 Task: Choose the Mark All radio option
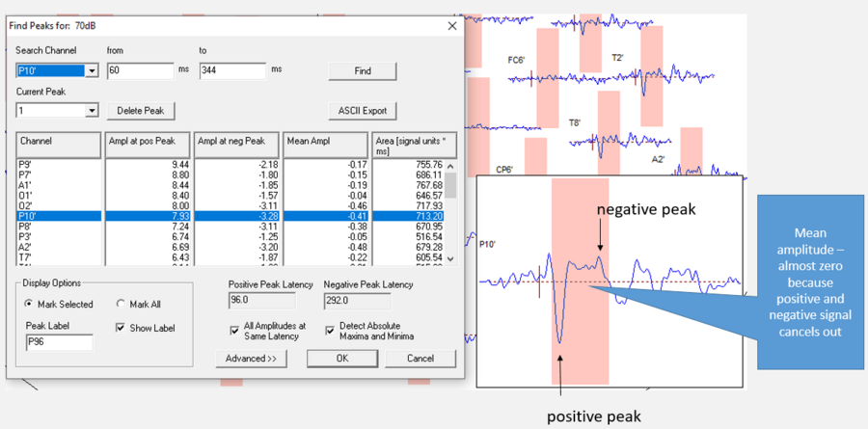coord(121,304)
